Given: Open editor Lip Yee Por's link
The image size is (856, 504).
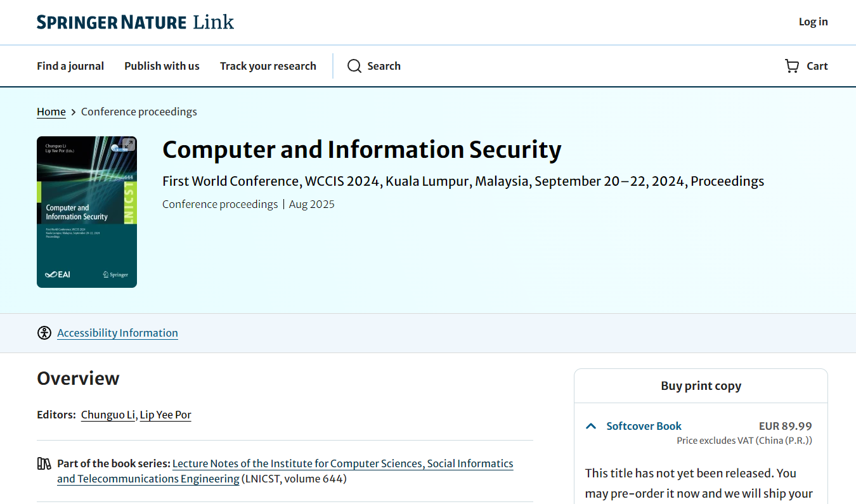Looking at the screenshot, I should click(x=165, y=415).
